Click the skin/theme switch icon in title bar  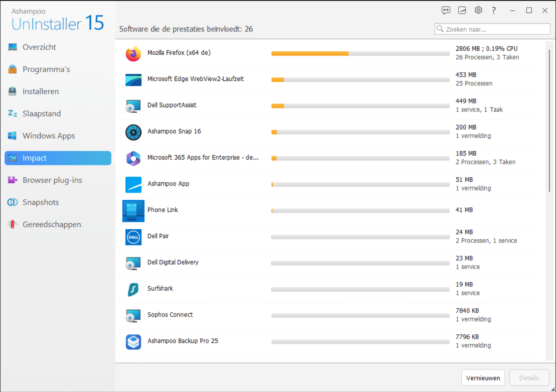[x=462, y=10]
